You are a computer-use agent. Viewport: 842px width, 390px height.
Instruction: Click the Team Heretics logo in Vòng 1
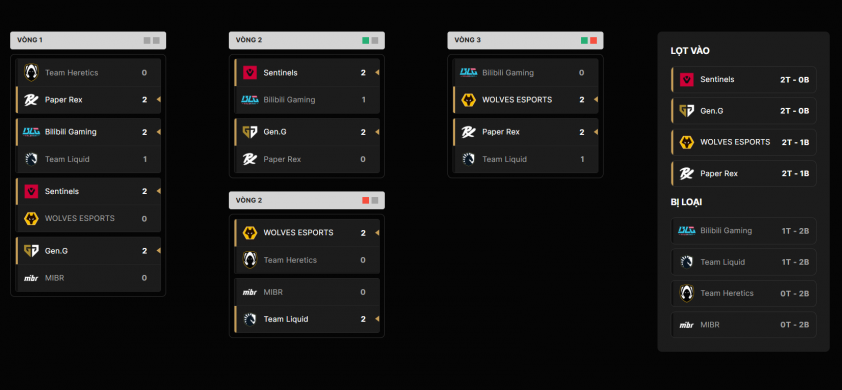[31, 73]
